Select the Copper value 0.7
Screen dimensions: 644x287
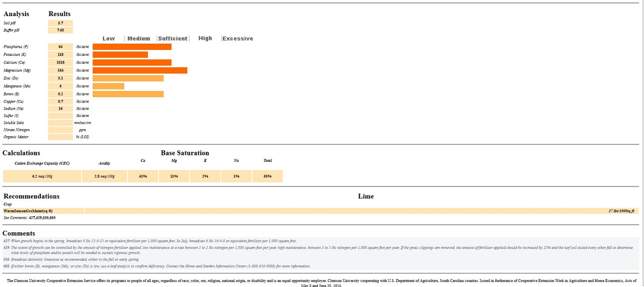[x=60, y=102]
